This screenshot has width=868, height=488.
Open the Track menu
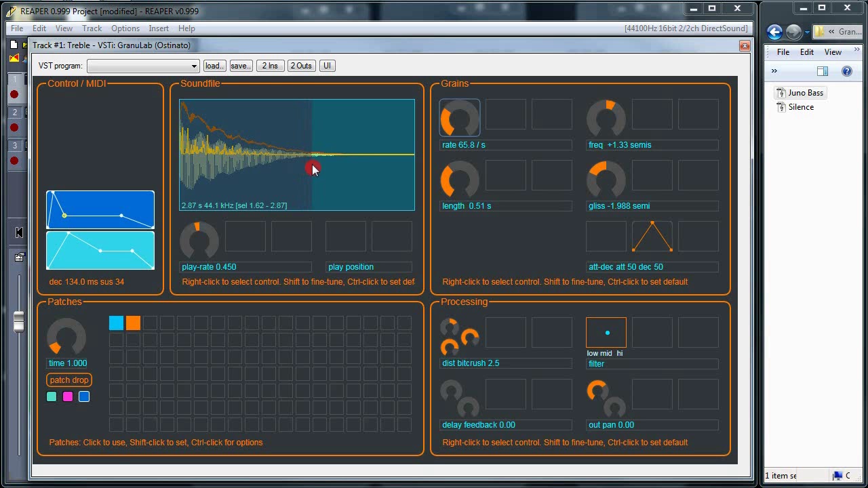click(92, 28)
